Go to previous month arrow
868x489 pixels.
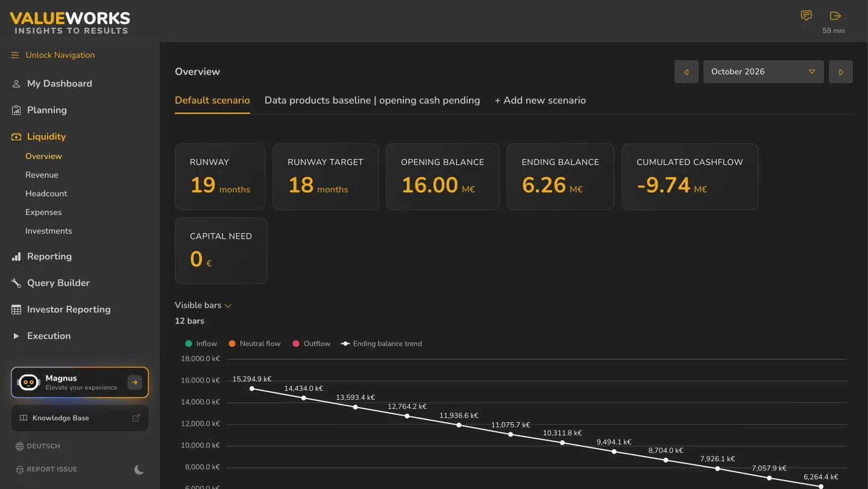(x=687, y=72)
